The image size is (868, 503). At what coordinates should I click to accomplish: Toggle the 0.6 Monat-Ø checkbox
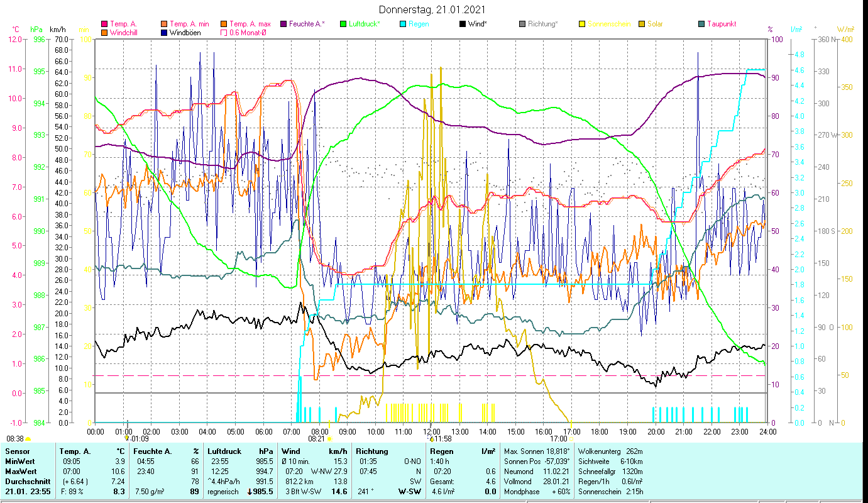[224, 33]
